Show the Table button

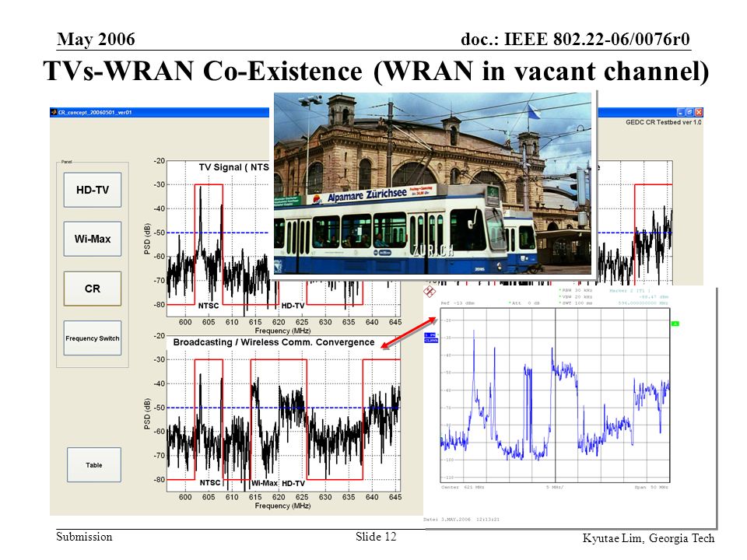pyautogui.click(x=94, y=465)
